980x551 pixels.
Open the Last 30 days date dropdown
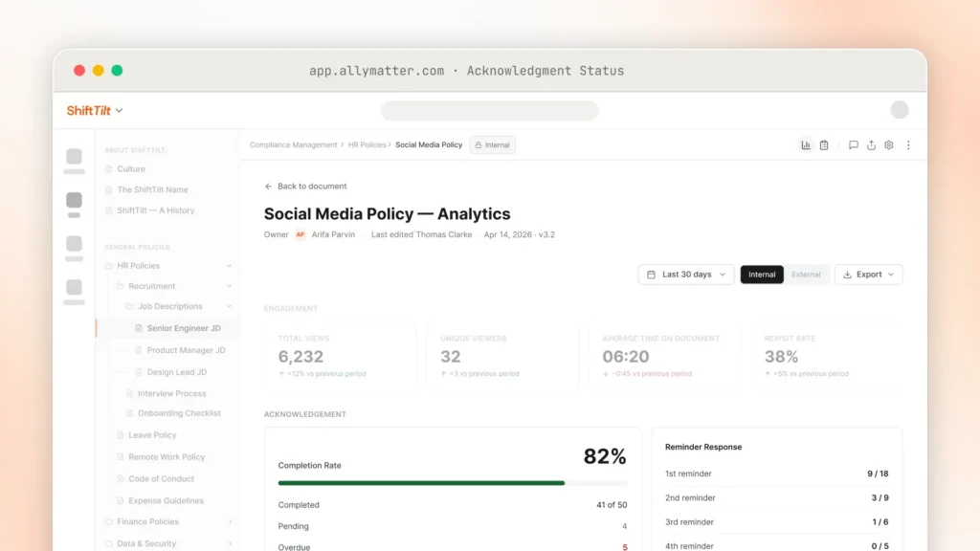tap(685, 275)
